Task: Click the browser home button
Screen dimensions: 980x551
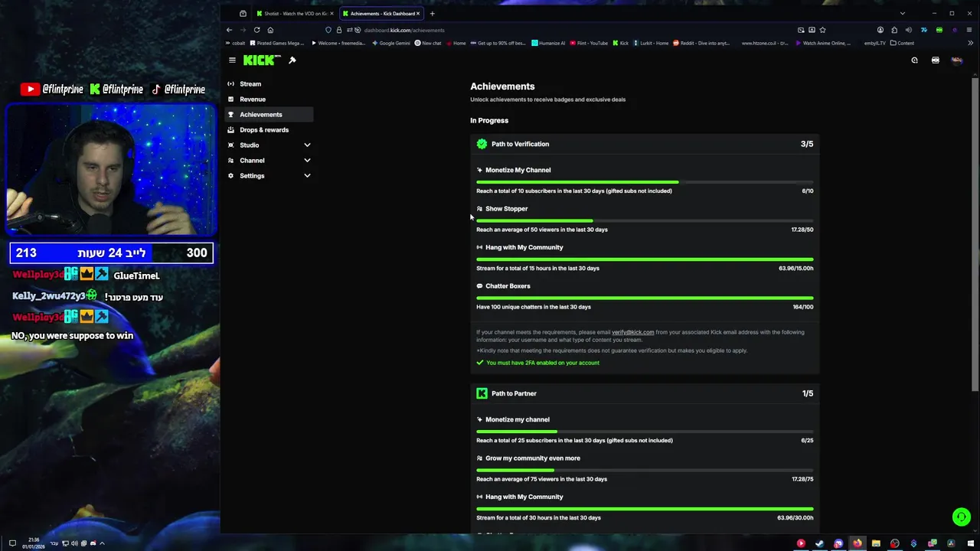Action: (x=270, y=30)
